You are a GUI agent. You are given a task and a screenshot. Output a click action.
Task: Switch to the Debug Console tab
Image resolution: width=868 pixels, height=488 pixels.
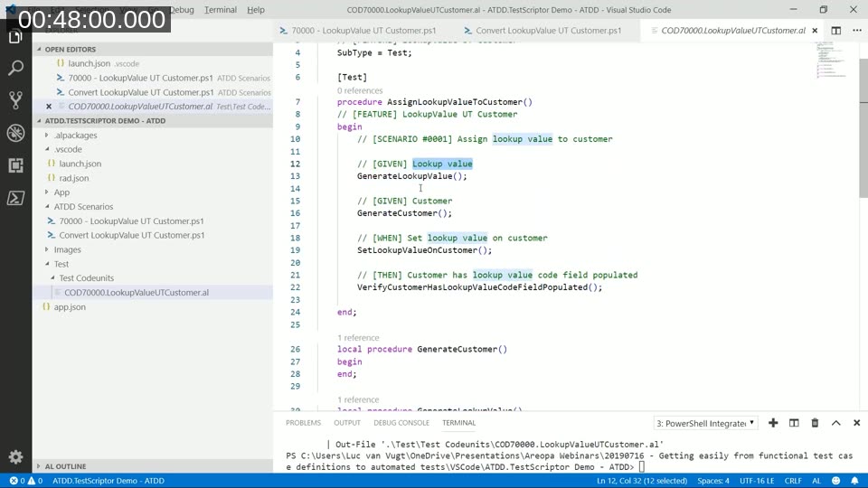coord(401,423)
